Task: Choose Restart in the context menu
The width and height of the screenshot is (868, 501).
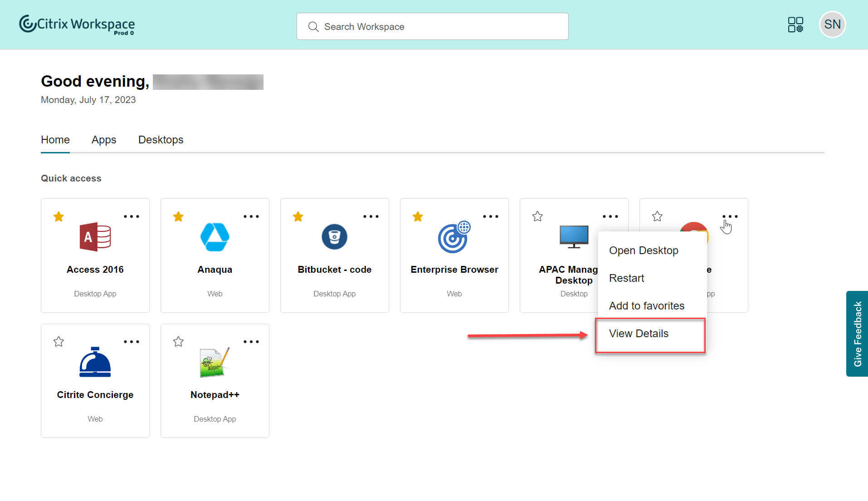Action: pyautogui.click(x=626, y=278)
